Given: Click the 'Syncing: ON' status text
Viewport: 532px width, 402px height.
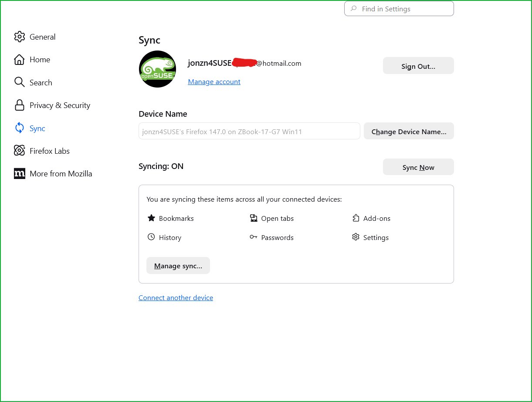Looking at the screenshot, I should (x=161, y=166).
